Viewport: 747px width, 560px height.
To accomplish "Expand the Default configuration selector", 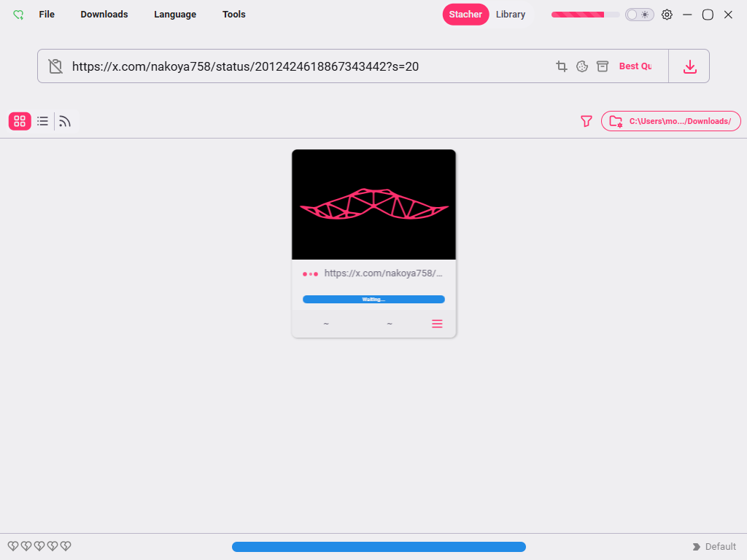I will click(x=715, y=547).
